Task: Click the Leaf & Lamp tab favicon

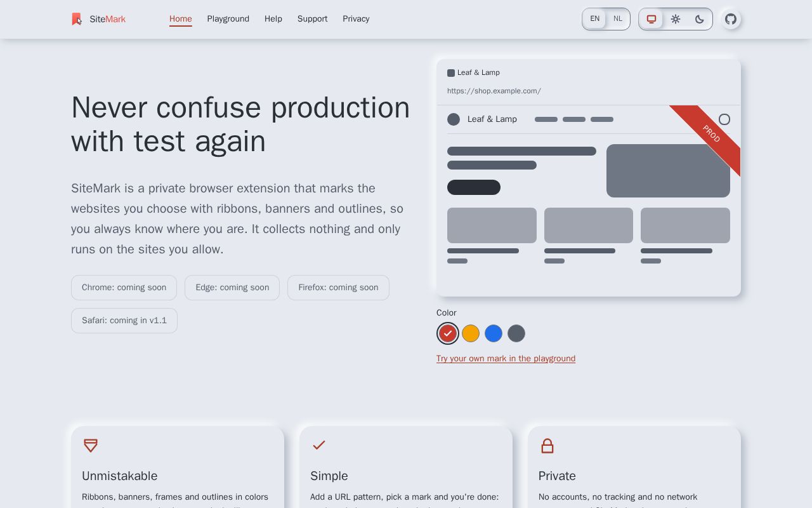Action: 451,73
